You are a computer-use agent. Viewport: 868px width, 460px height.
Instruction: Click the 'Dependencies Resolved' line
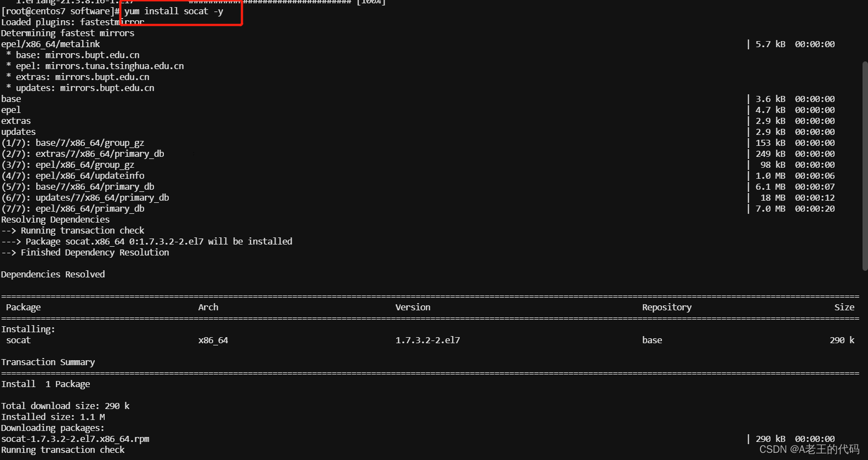pos(53,274)
